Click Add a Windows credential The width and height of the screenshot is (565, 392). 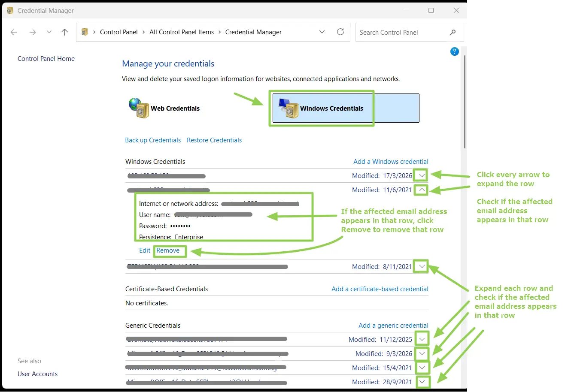pos(391,162)
